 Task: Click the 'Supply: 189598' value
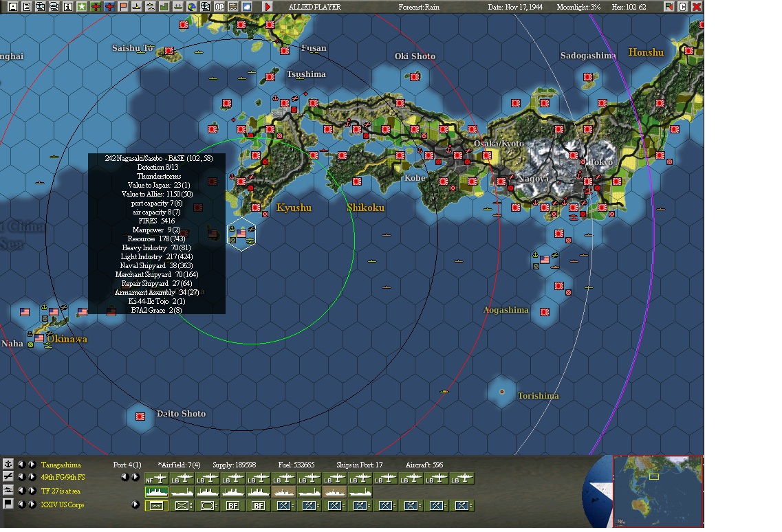[235, 465]
